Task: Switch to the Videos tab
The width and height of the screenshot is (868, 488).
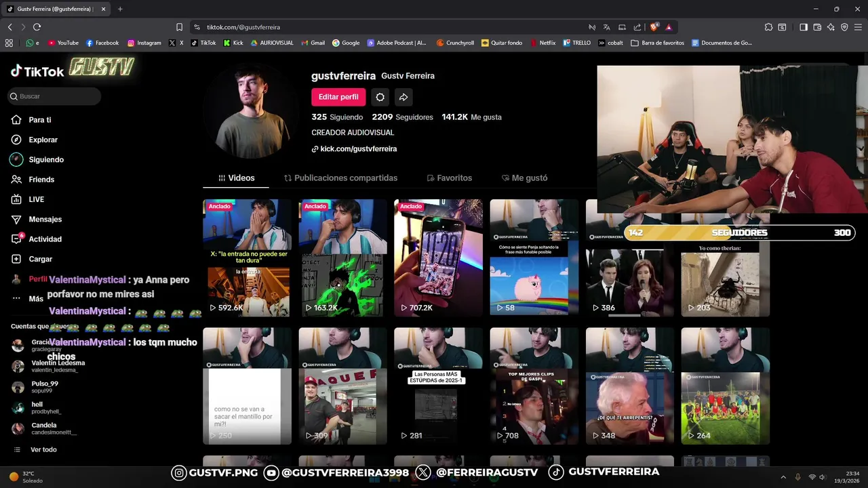Action: click(x=236, y=178)
